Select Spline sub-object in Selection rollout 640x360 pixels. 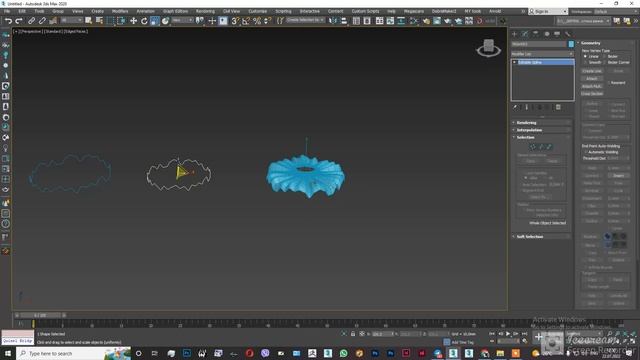coord(549,147)
